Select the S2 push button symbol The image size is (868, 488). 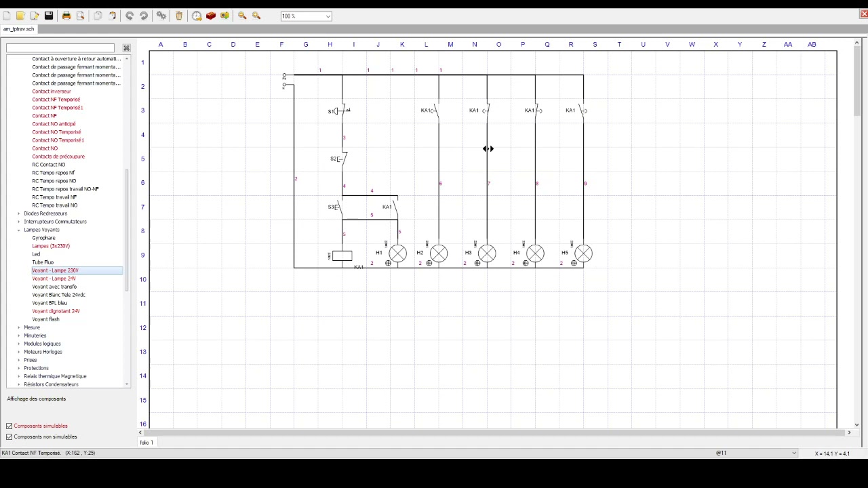pyautogui.click(x=341, y=159)
